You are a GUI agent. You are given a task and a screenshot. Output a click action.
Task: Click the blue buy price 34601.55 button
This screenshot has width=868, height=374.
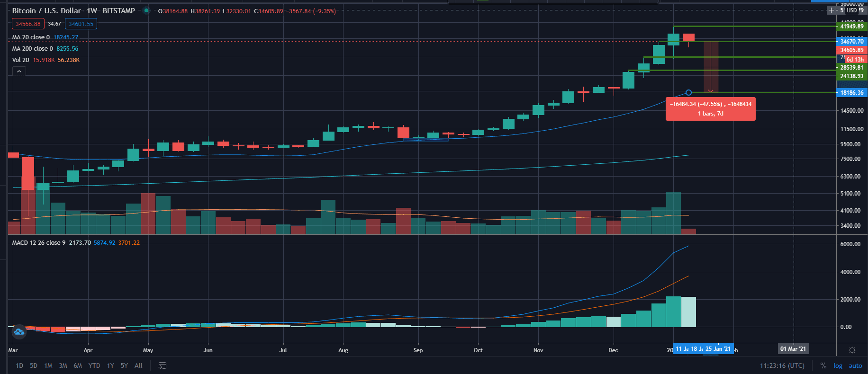[x=81, y=24]
